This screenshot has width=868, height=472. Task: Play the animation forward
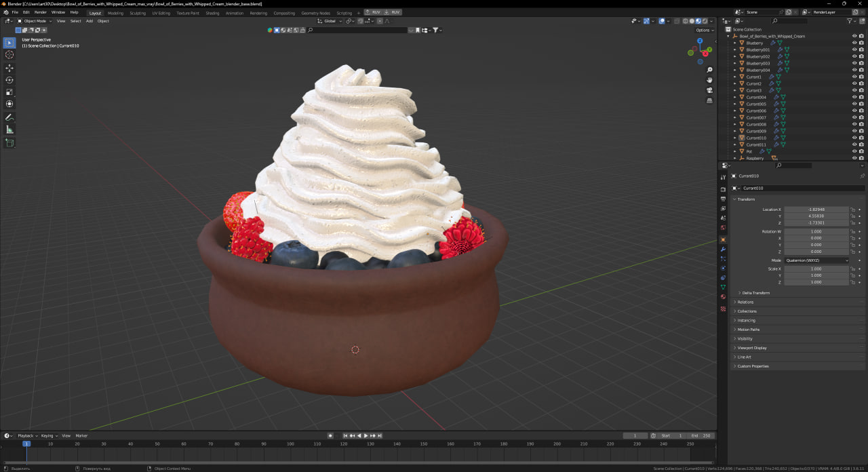[x=366, y=435]
